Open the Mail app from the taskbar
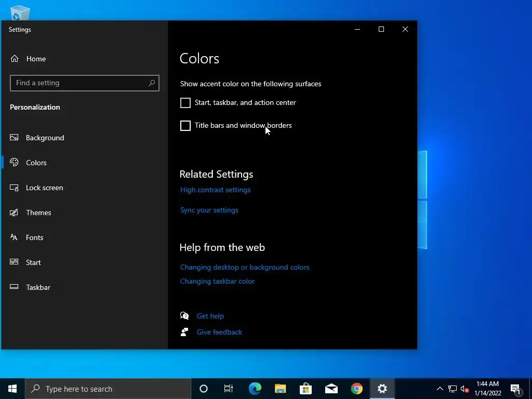Viewport: 532px width, 399px height. pos(331,389)
